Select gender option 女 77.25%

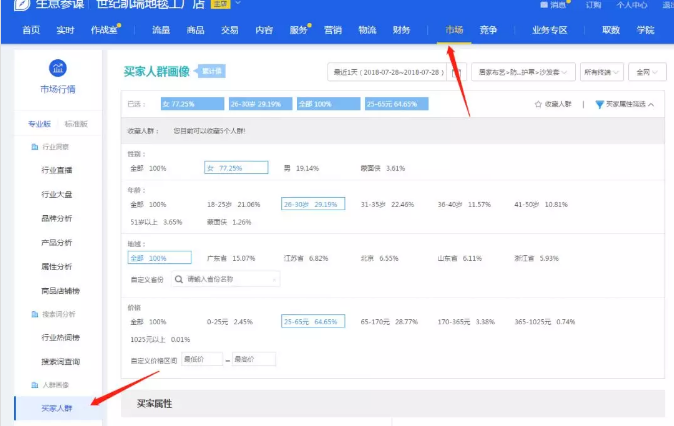point(236,168)
